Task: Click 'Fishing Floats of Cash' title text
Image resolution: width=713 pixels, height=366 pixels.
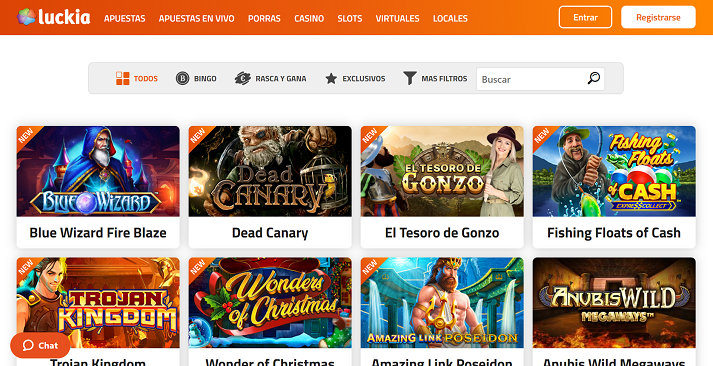Action: point(614,233)
